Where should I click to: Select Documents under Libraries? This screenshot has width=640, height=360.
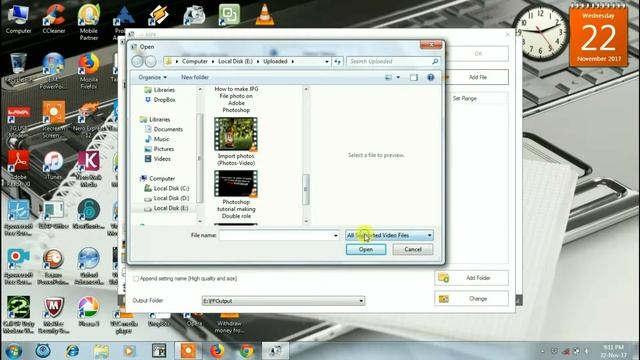[164, 129]
